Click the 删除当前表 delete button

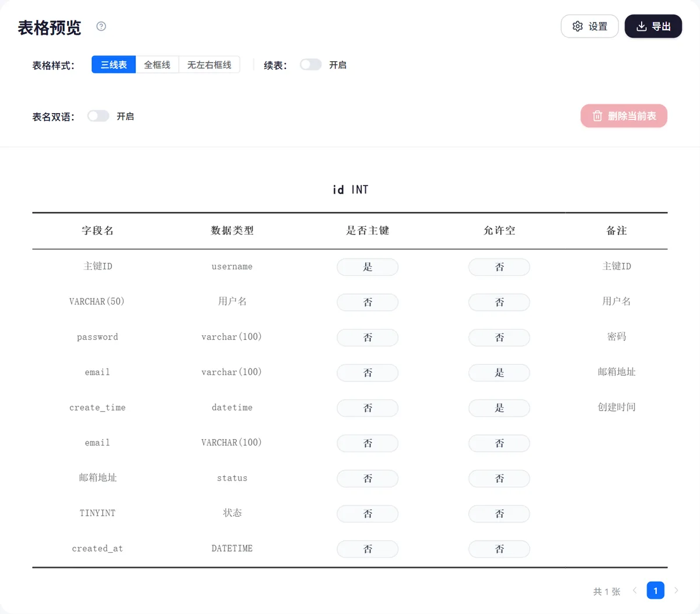pos(624,116)
